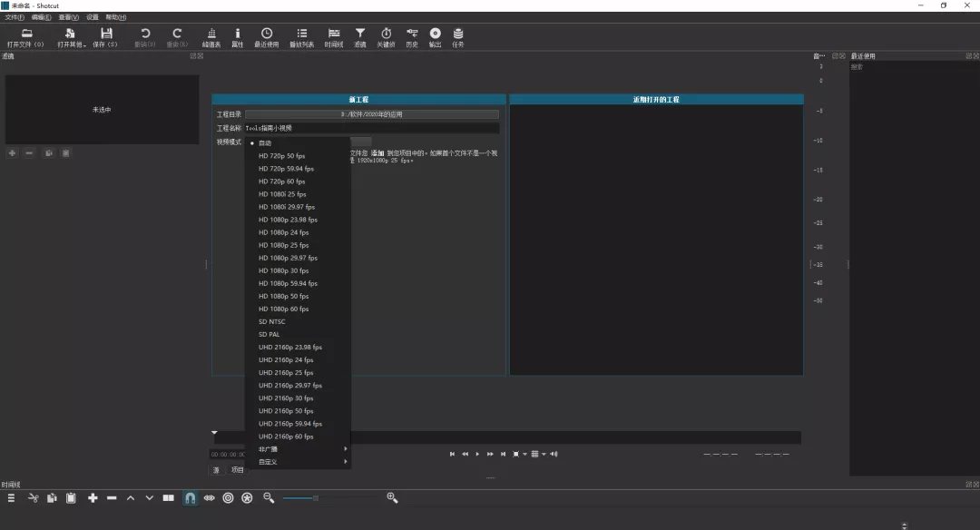Viewport: 980px width, 530px height.
Task: Select HD 1080i 25 fps mode
Action: click(x=298, y=194)
